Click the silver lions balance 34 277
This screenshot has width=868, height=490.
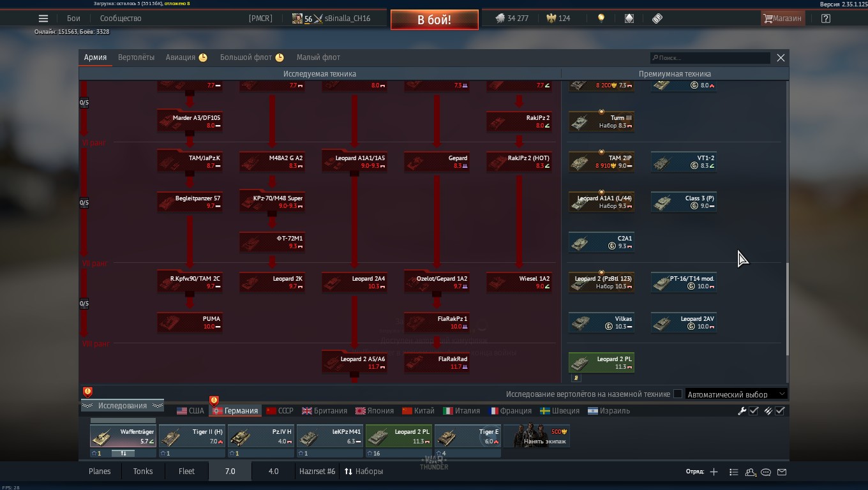coord(512,19)
